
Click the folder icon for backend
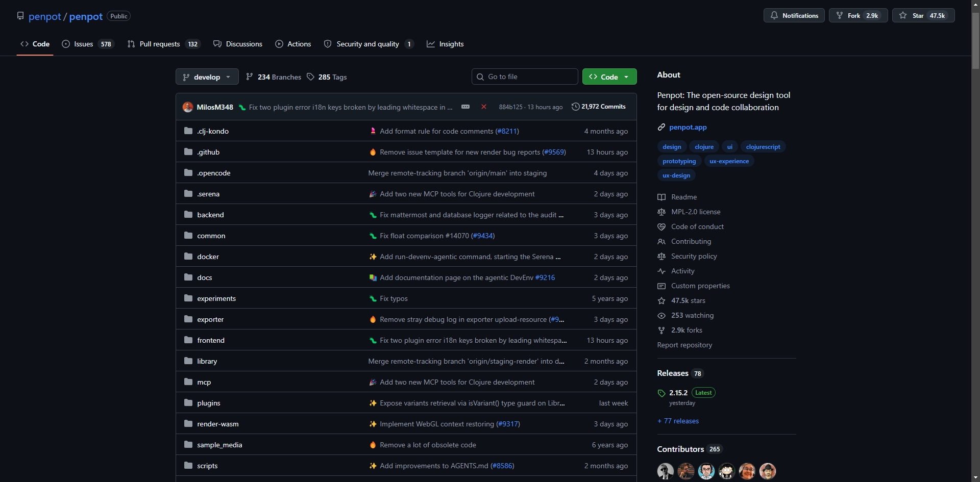click(188, 215)
